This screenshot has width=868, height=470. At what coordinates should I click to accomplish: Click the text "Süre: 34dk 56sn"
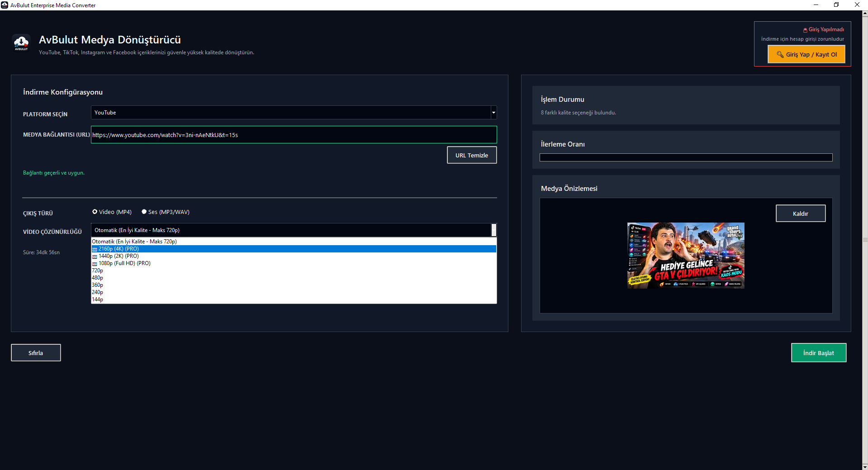[41, 252]
